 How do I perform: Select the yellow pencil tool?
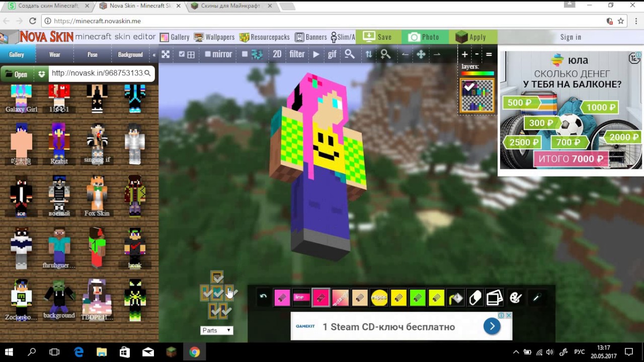[398, 298]
